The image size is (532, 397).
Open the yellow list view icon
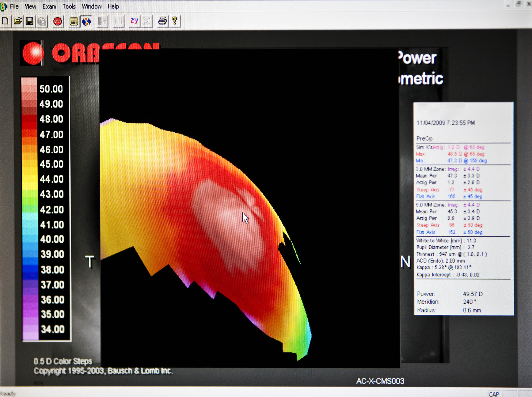click(74, 21)
